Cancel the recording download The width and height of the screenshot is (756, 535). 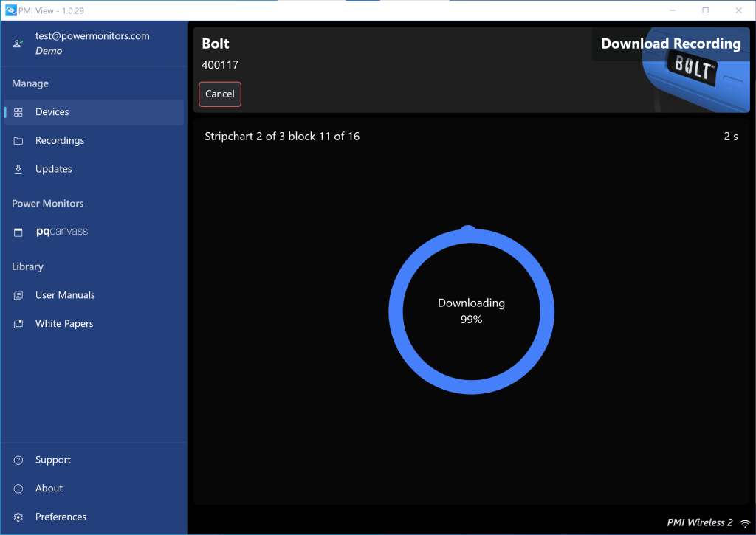219,94
